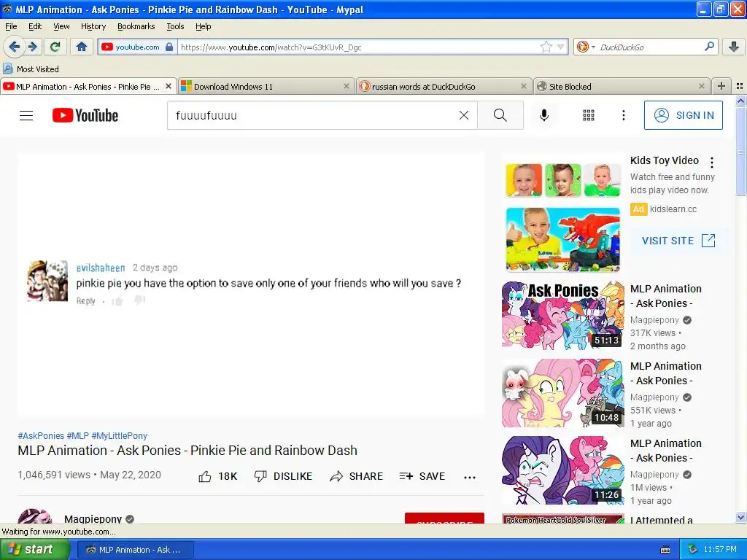
Task: Go forward with the browser Forward arrow
Action: [x=32, y=47]
